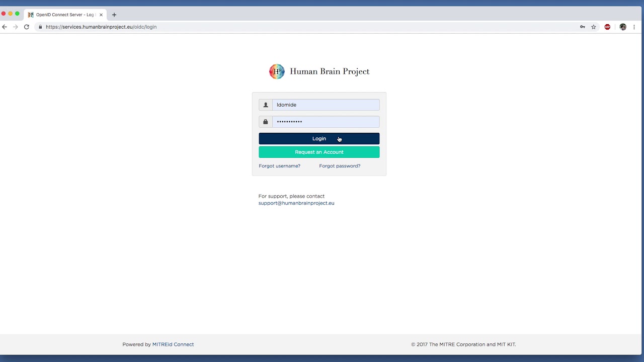The width and height of the screenshot is (644, 362).
Task: Open saved passwords key icon
Action: [583, 27]
